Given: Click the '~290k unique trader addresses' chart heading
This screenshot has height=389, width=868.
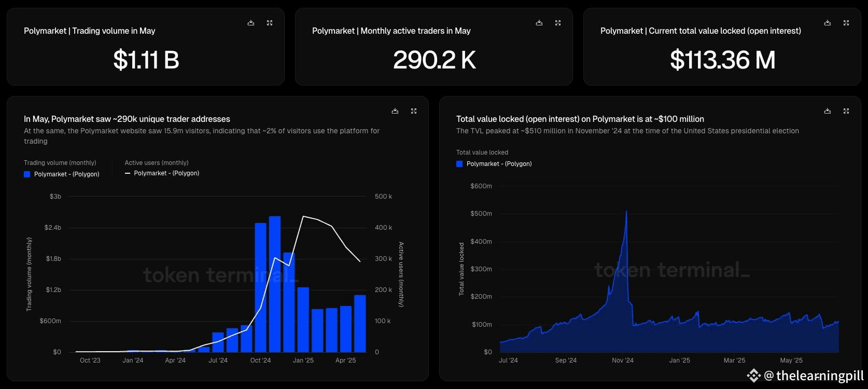Looking at the screenshot, I should [127, 119].
